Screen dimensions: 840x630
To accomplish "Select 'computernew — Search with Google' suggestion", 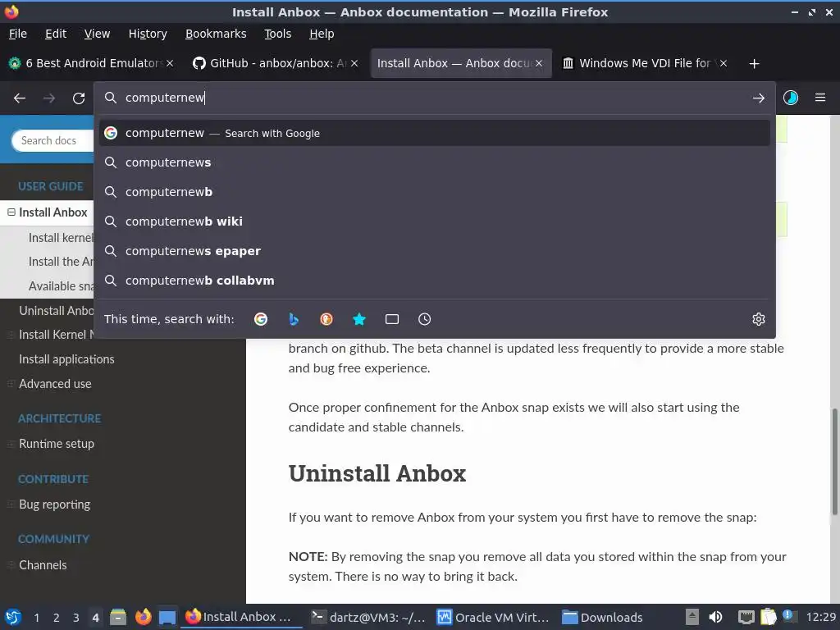I will (435, 133).
